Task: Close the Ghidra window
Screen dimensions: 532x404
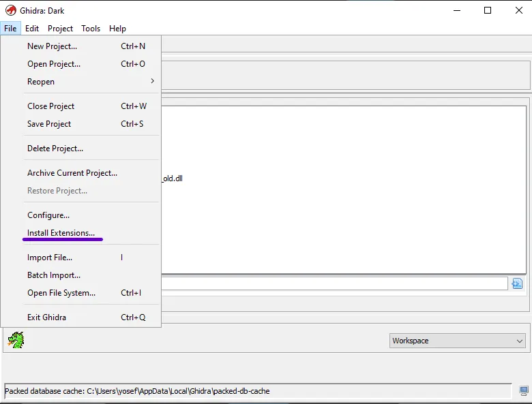Action: tap(519, 10)
